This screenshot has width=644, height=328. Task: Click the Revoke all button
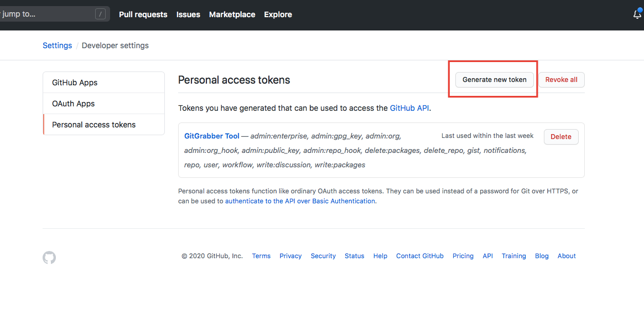pos(562,79)
